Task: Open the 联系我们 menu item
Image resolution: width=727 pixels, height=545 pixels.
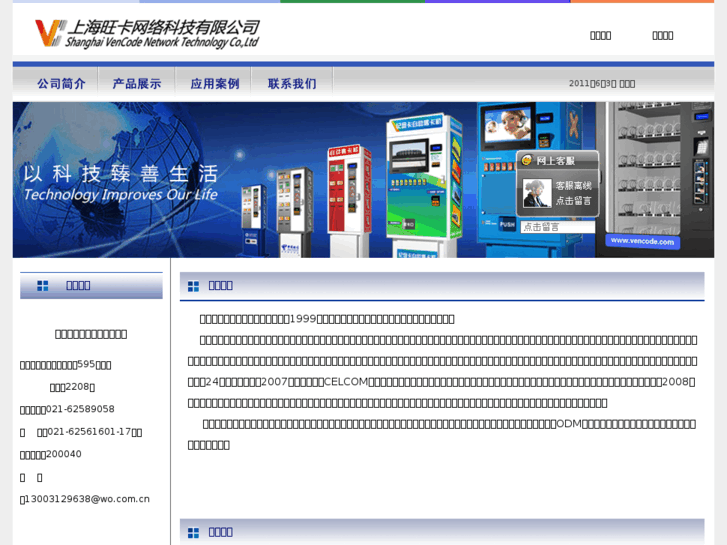Action: pos(292,84)
